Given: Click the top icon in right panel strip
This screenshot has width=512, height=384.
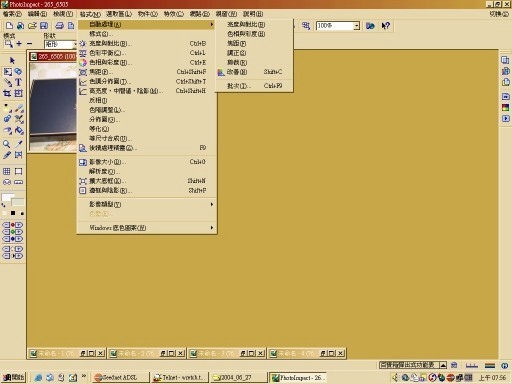Looking at the screenshot, I should coord(505,60).
